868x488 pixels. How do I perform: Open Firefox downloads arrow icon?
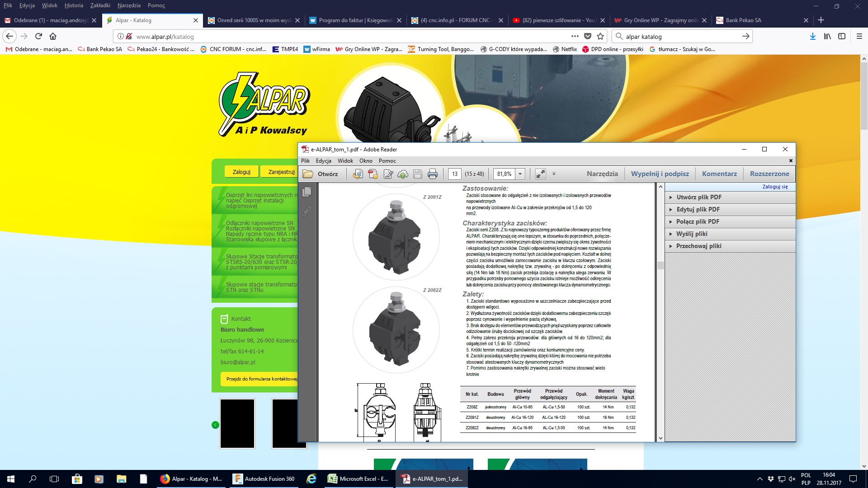(x=813, y=36)
